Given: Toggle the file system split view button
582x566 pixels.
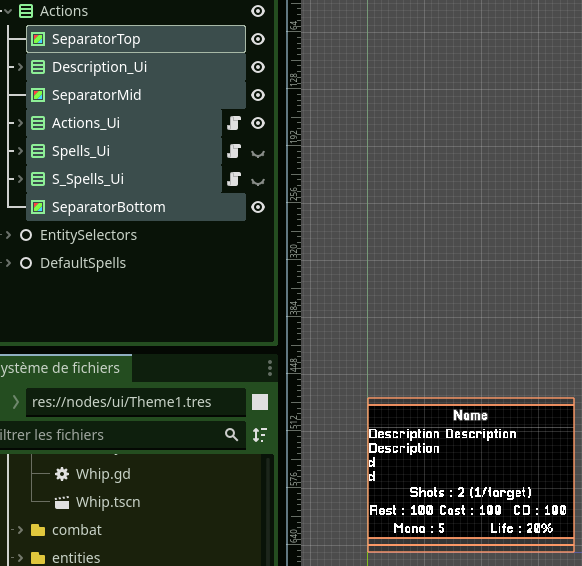Looking at the screenshot, I should point(260,402).
